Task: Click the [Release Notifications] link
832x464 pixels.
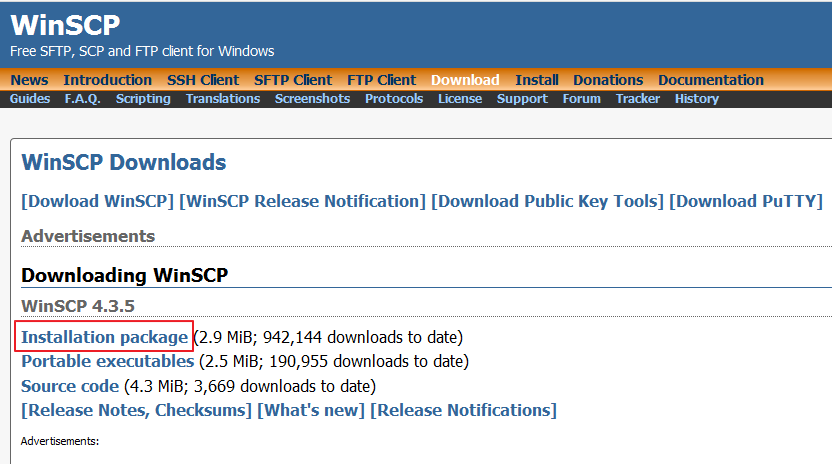Action: click(463, 410)
